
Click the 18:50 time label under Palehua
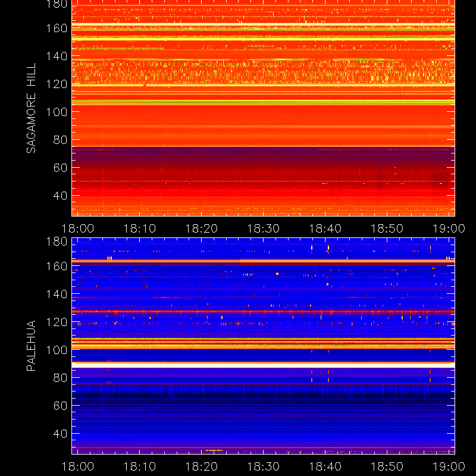pos(387,466)
